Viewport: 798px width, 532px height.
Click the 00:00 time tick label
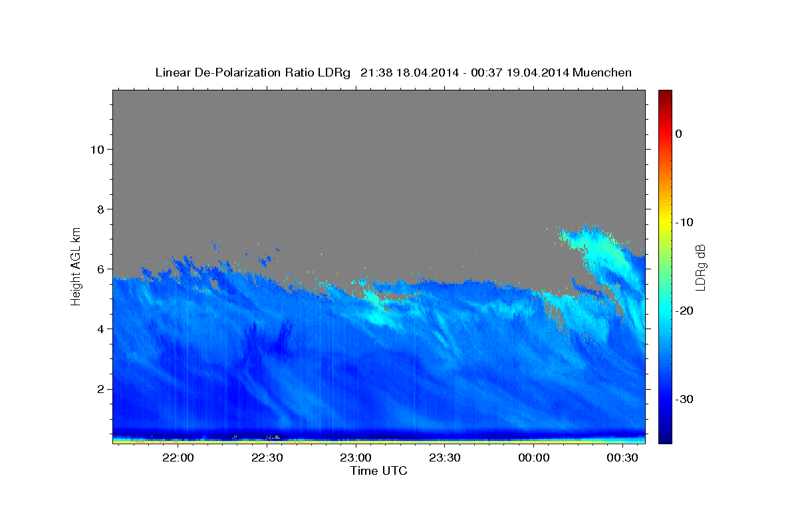coord(533,458)
